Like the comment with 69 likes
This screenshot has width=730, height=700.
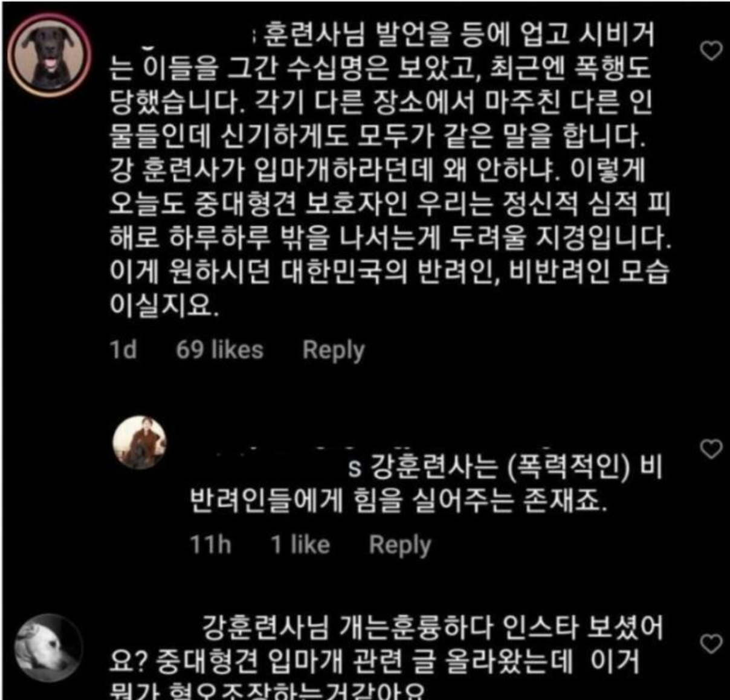pos(711,51)
